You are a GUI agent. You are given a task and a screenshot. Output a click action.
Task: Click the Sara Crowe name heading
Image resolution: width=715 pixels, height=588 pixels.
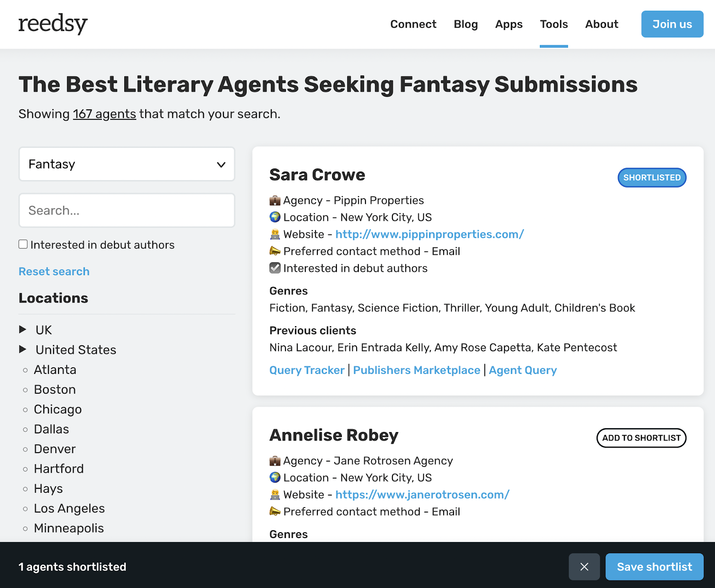pyautogui.click(x=317, y=175)
